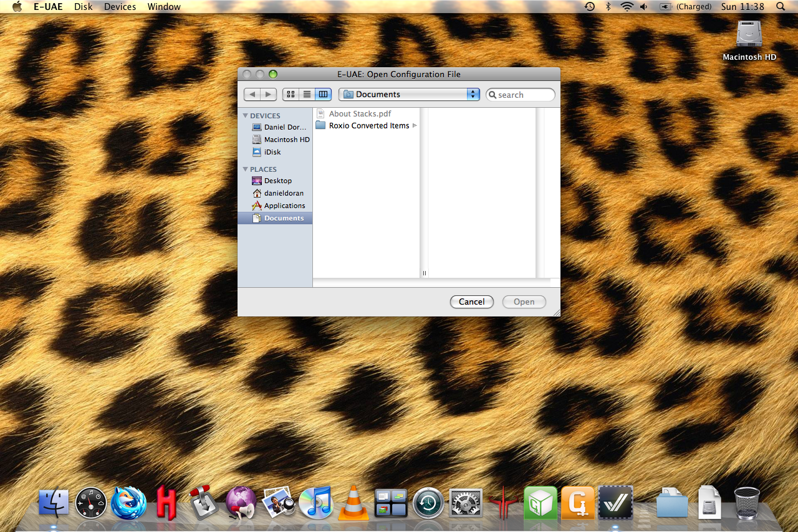Open the blue folder stack in Dock

(x=672, y=503)
